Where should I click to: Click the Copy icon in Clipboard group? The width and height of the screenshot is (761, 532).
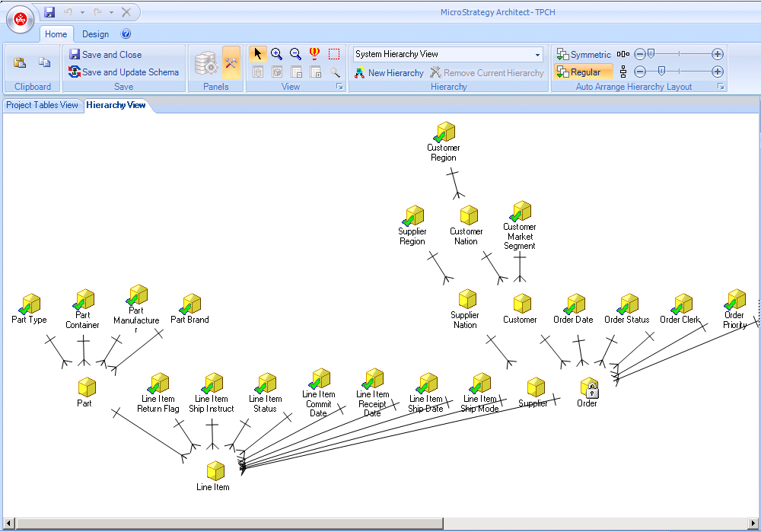(45, 62)
